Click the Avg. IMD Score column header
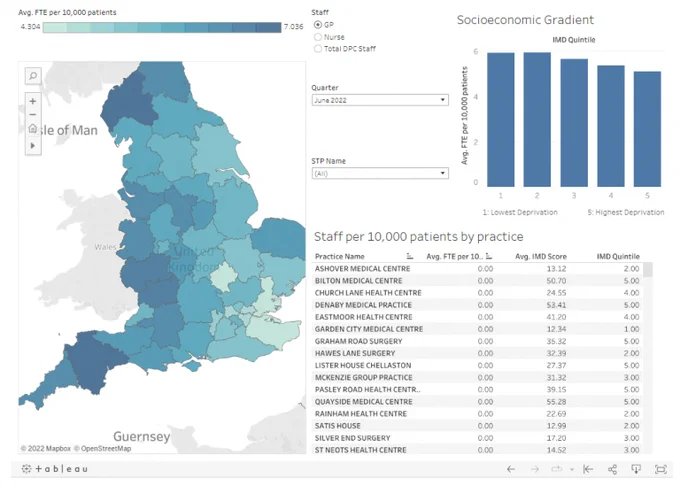 pos(541,256)
